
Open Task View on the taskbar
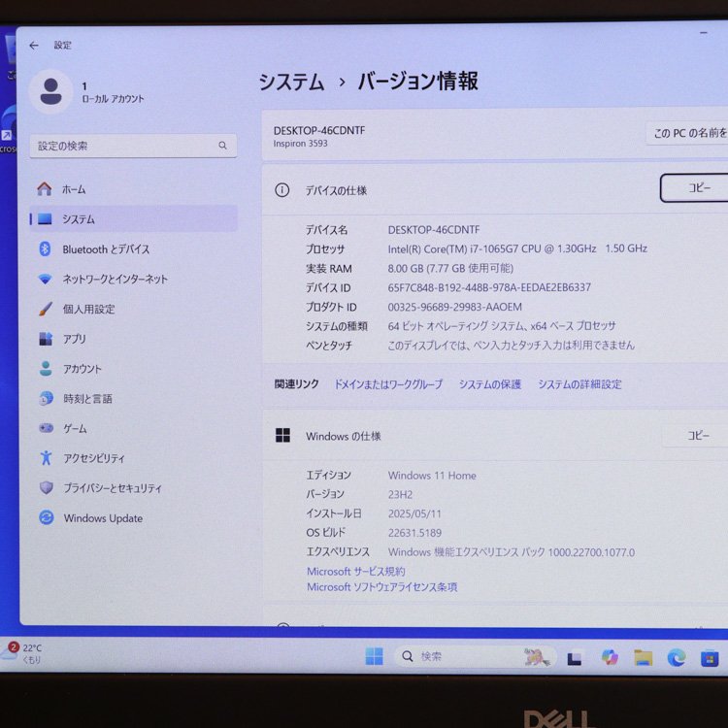click(575, 658)
